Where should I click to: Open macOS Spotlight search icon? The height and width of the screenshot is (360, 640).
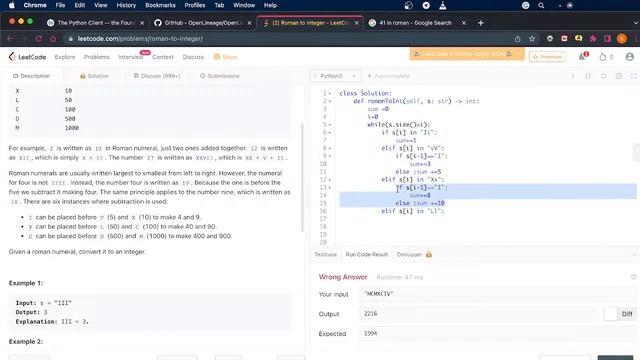click(541, 5)
